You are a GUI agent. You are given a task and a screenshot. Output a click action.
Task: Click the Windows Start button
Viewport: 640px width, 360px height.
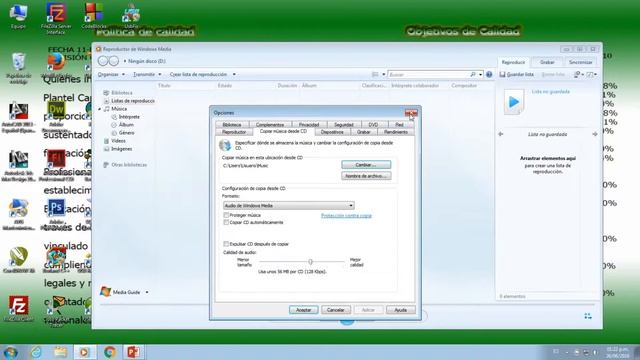[x=10, y=352]
